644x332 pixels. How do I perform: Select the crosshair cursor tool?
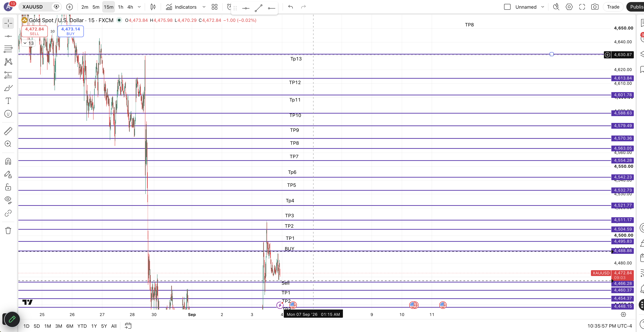pos(8,23)
